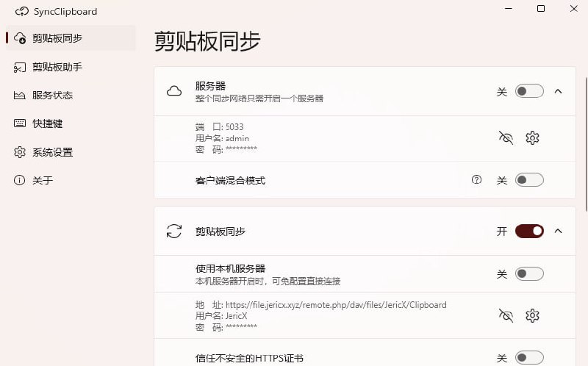Reveal server password for admin account
Viewport: 588px width, 366px height.
pos(506,138)
